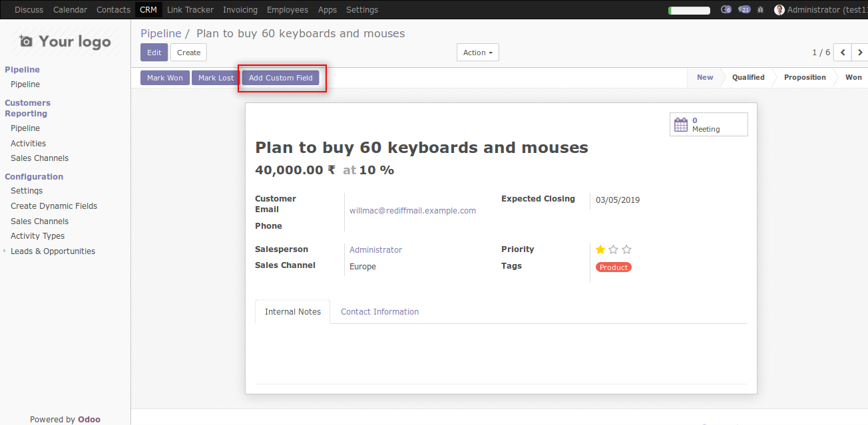Click the 1 / 6 pager counter
868x425 pixels.
click(821, 53)
